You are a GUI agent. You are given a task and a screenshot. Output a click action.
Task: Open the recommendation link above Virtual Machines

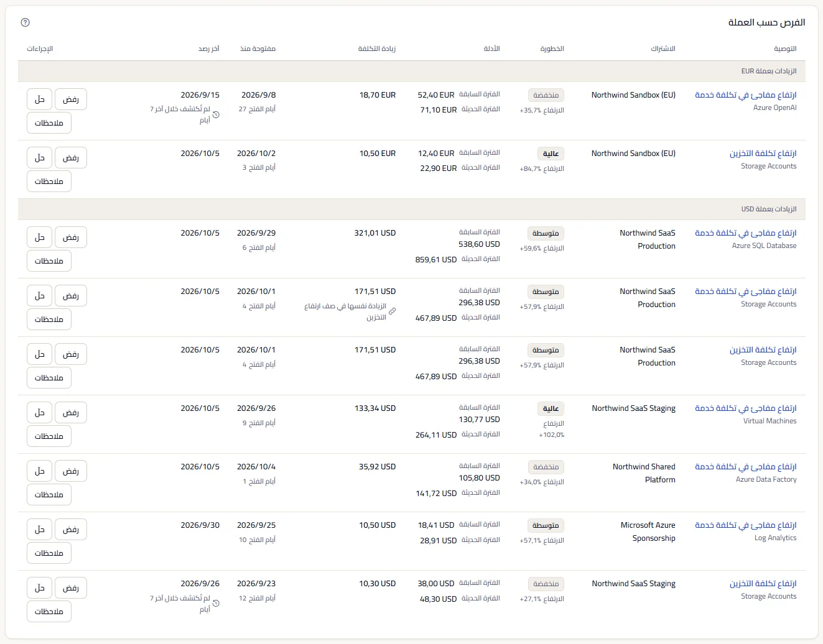pos(746,408)
